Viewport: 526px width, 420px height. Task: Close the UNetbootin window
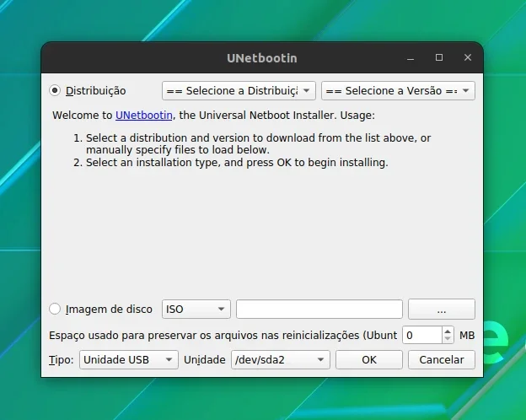pyautogui.click(x=468, y=57)
